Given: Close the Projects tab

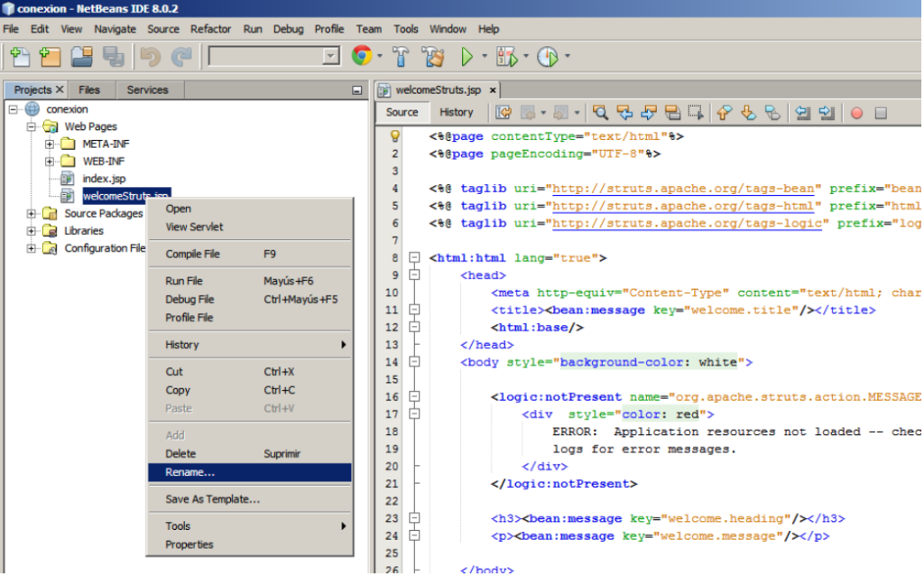Looking at the screenshot, I should click(60, 89).
